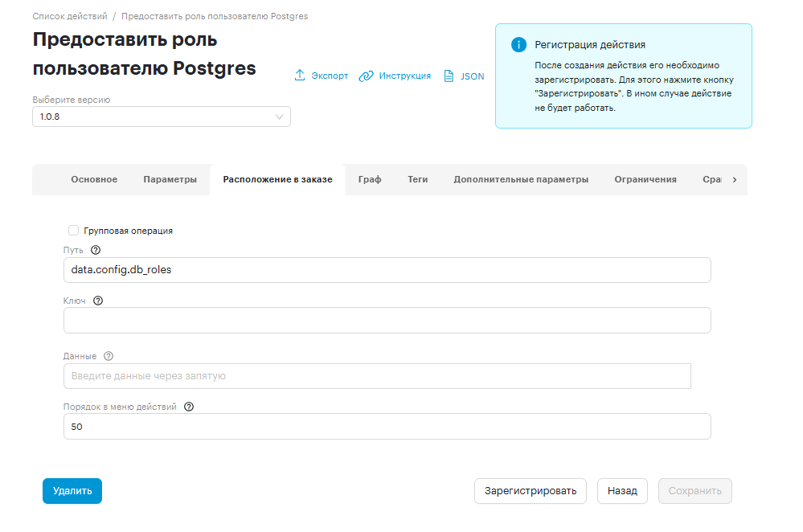Open the Теги tab

pyautogui.click(x=417, y=179)
